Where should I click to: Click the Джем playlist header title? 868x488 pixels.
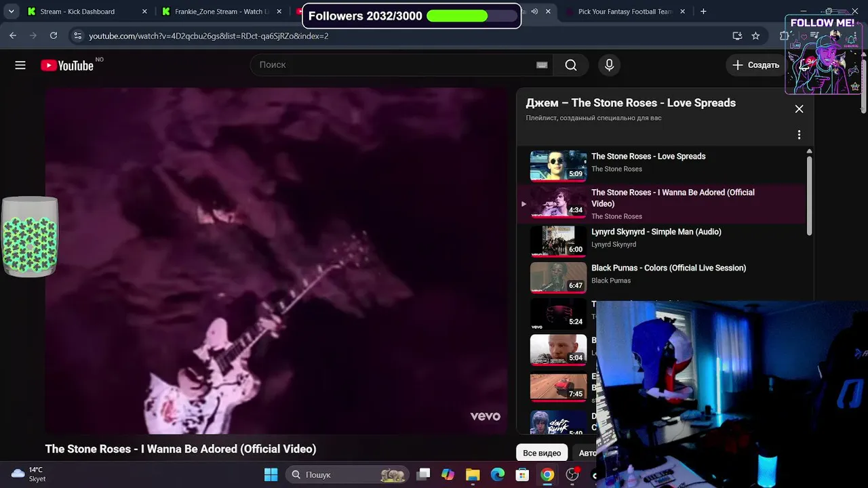pyautogui.click(x=631, y=103)
